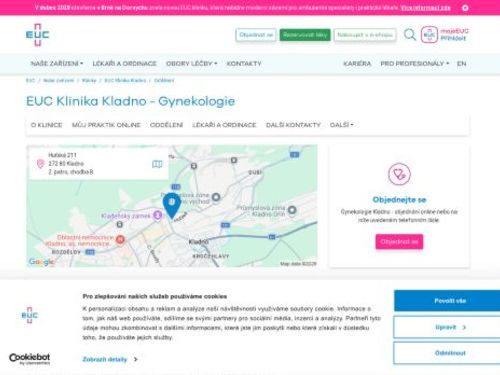
Task: Click the green 'Rezervovat léky' button
Action: pos(305,35)
